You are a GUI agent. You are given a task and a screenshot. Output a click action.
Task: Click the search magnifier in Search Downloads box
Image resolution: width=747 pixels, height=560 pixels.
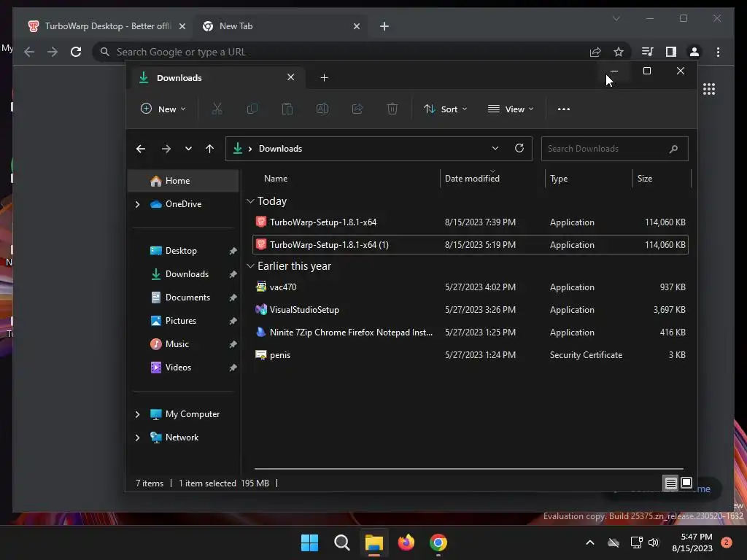coord(673,149)
